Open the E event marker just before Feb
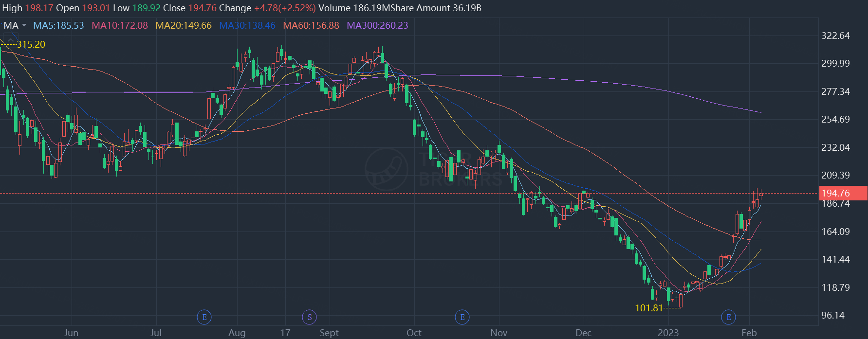 pyautogui.click(x=728, y=317)
